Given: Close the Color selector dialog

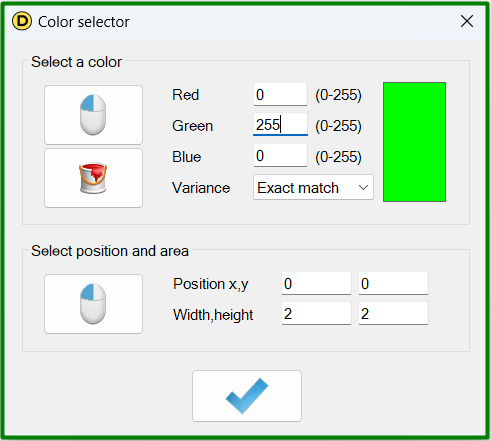Looking at the screenshot, I should tap(467, 21).
